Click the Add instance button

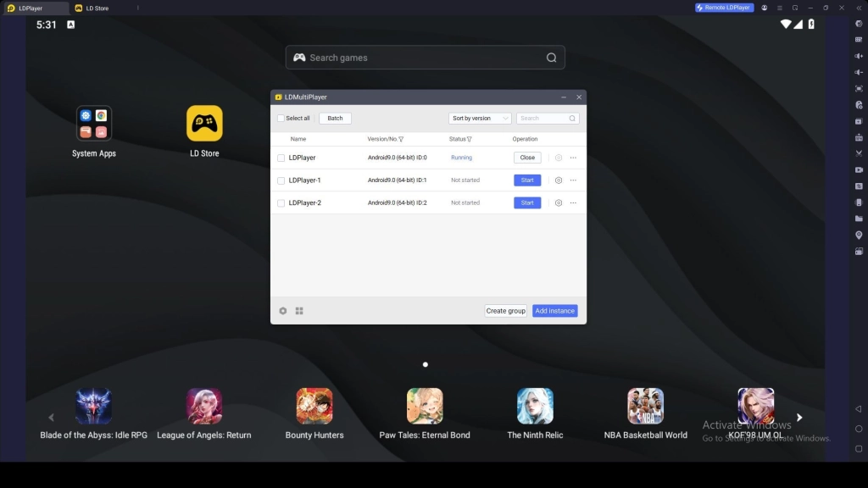pos(554,310)
